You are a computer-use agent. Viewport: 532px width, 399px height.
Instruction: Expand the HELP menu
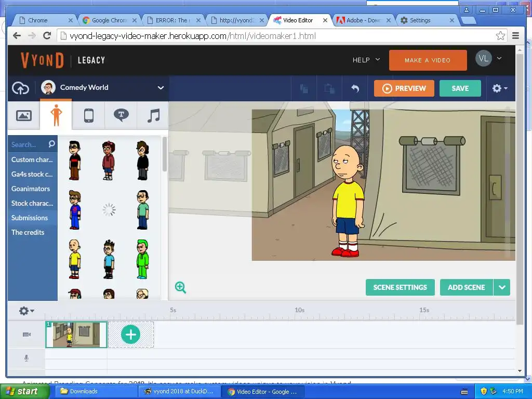pyautogui.click(x=366, y=60)
